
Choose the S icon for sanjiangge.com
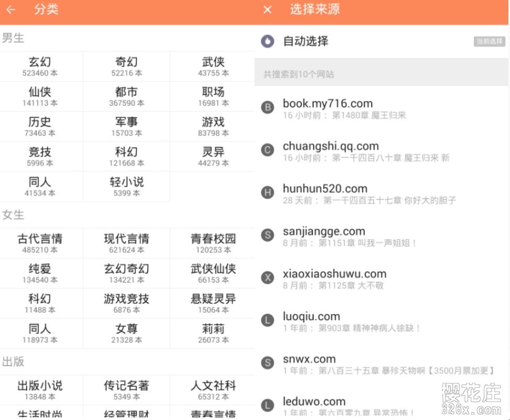tap(268, 235)
